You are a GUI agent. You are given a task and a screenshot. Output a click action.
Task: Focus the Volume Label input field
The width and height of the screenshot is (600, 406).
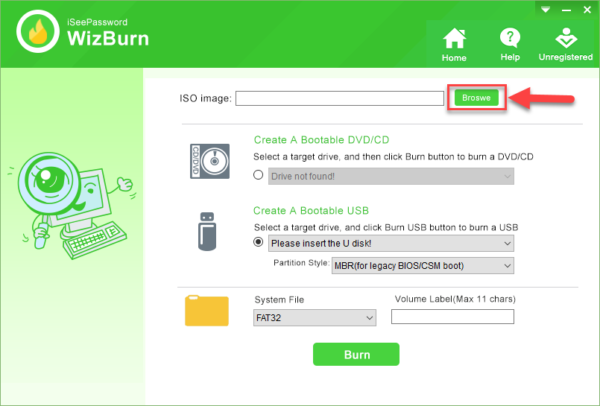point(452,317)
